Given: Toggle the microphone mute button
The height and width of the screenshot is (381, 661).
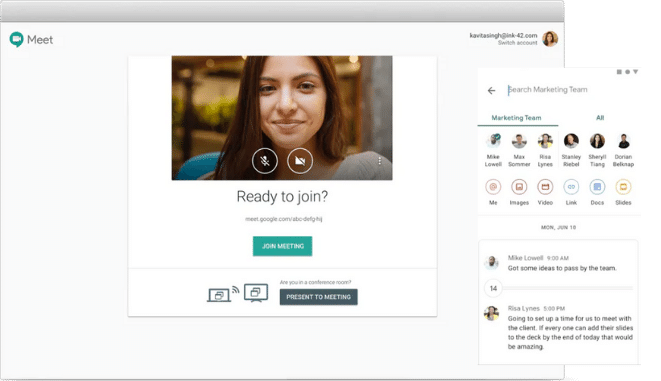Looking at the screenshot, I should tap(265, 161).
